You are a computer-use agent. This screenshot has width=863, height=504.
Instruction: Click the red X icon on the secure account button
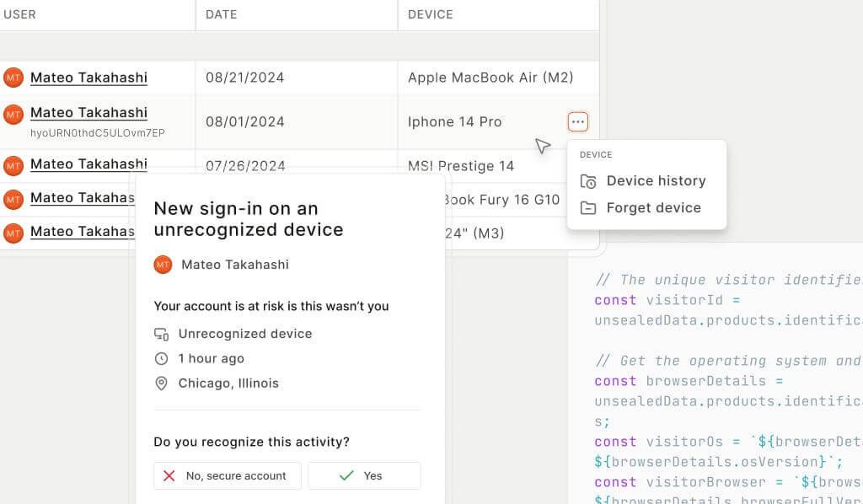point(169,475)
